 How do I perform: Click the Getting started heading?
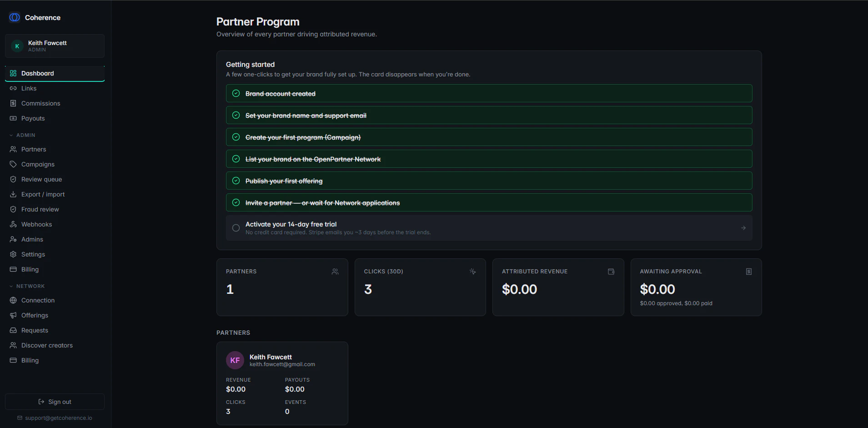click(250, 65)
